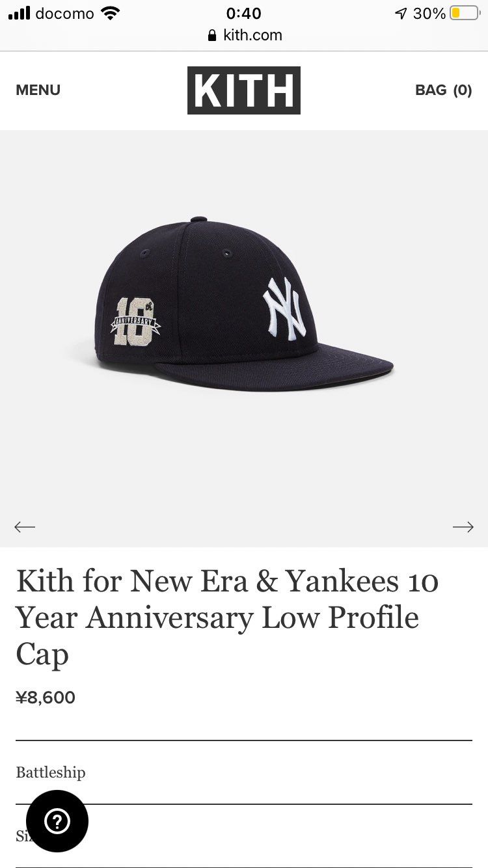This screenshot has height=868, width=488.
Task: Open the BAG (0) cart
Action: pyautogui.click(x=443, y=90)
